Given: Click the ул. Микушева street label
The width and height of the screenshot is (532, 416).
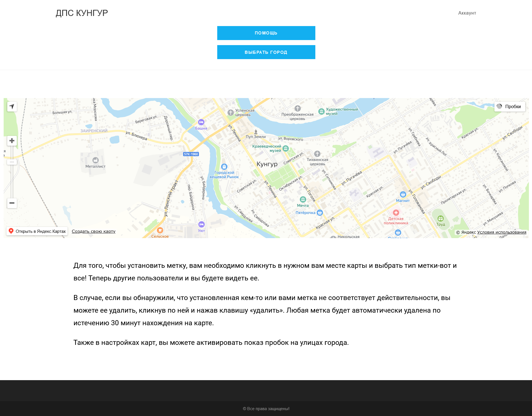Looking at the screenshot, I should tap(493, 219).
